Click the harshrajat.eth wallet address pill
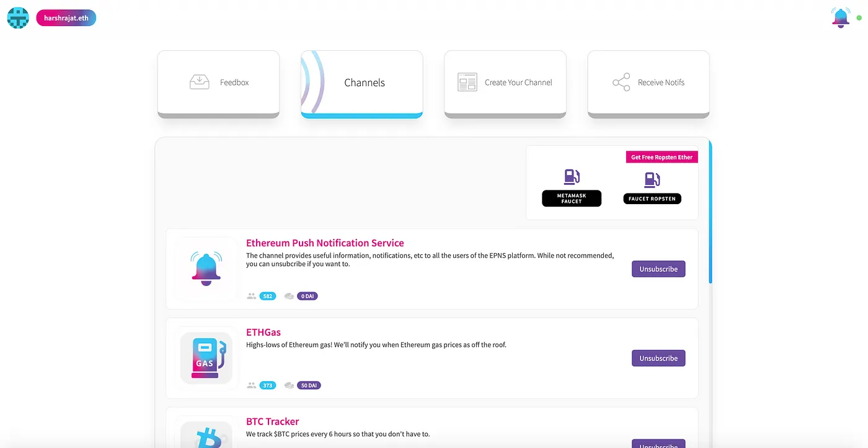Image resolution: width=868 pixels, height=448 pixels. click(x=66, y=17)
